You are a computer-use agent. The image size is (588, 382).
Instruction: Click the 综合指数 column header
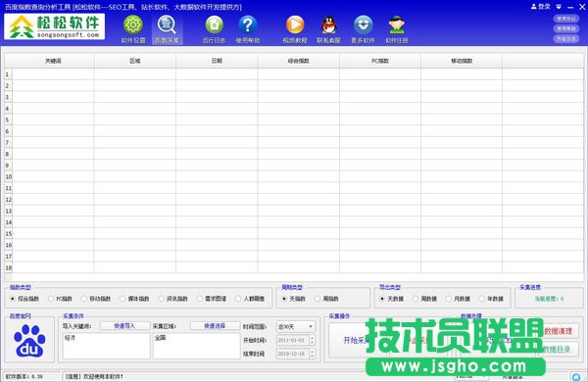pos(299,61)
